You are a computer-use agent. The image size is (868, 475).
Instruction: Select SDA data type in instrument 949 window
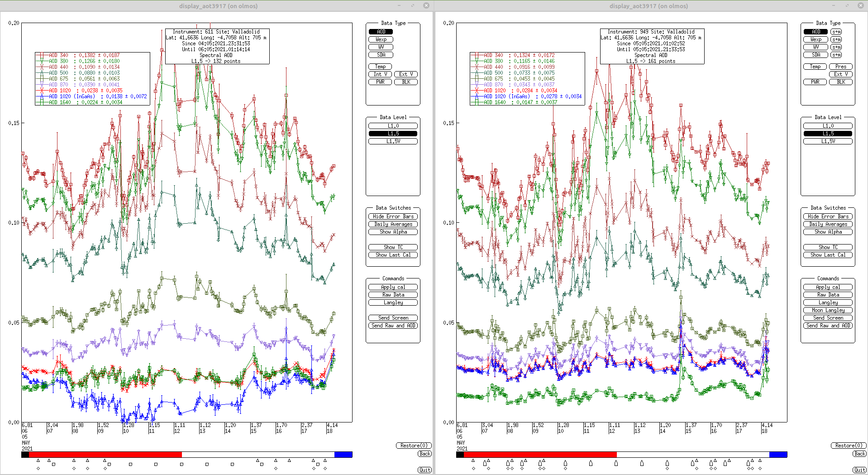[816, 55]
